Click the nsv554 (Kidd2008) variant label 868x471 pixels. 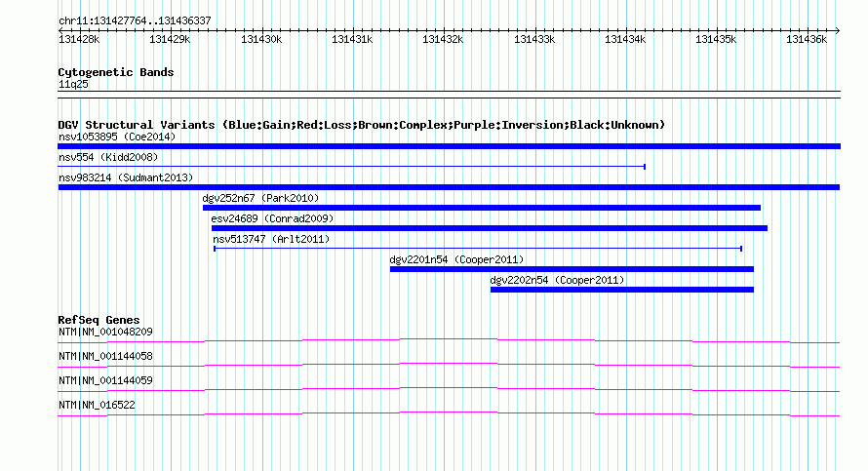(108, 157)
